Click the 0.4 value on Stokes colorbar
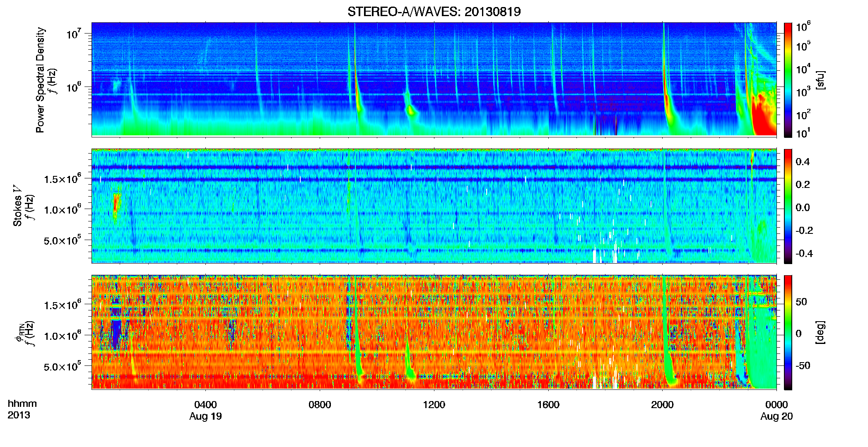The image size is (868, 447). point(803,162)
